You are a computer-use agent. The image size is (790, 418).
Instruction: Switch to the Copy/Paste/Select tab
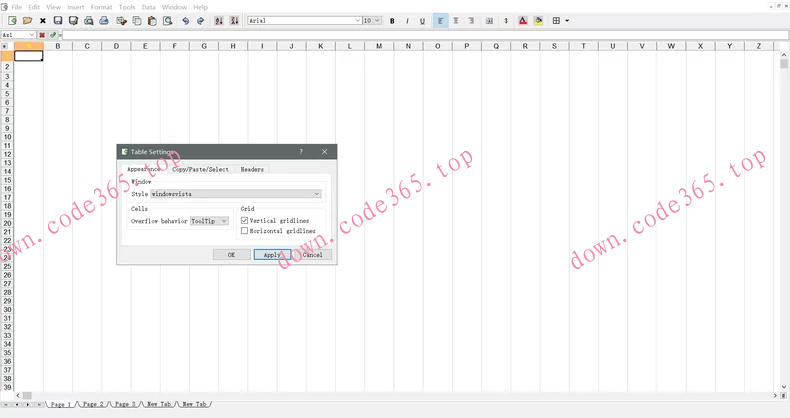click(201, 169)
